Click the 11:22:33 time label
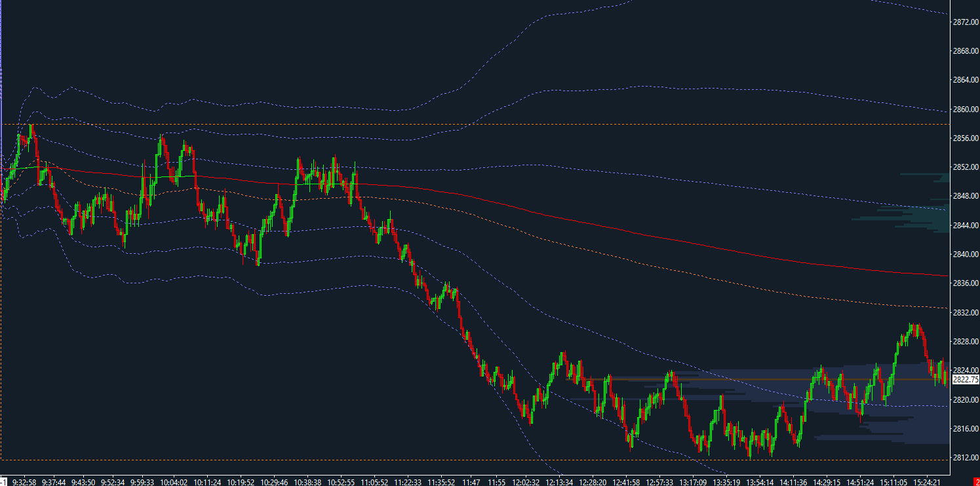 click(x=408, y=482)
